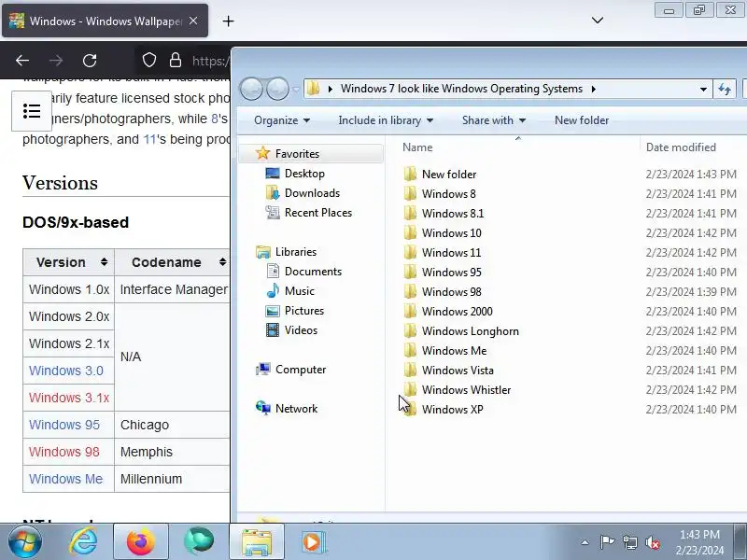Open the Organize menu
Image resolution: width=747 pixels, height=560 pixels.
click(282, 120)
